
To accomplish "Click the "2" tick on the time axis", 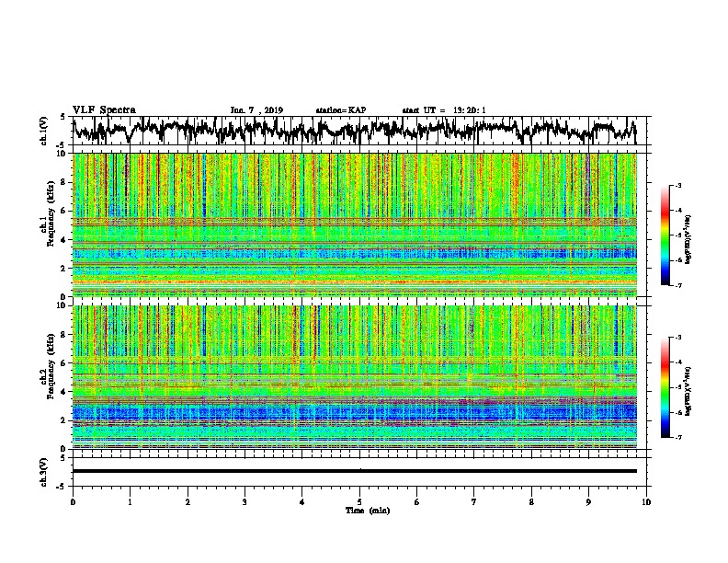I will click(188, 502).
